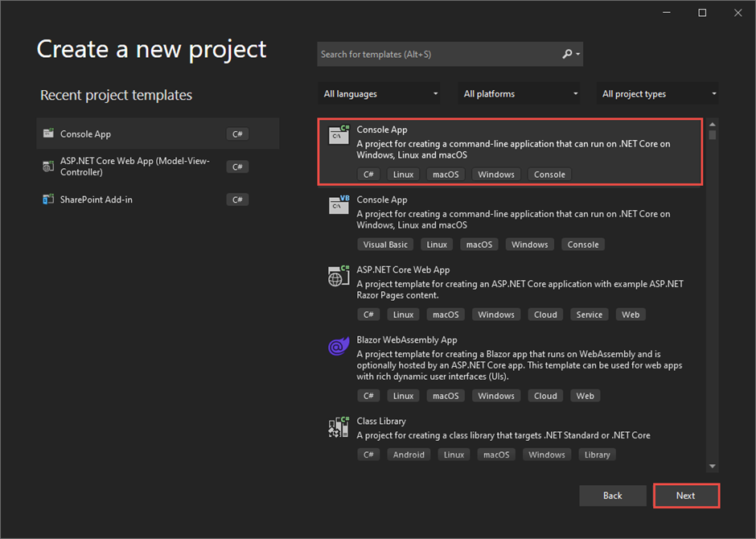
Task: Click the Class Library template icon
Action: coord(338,426)
